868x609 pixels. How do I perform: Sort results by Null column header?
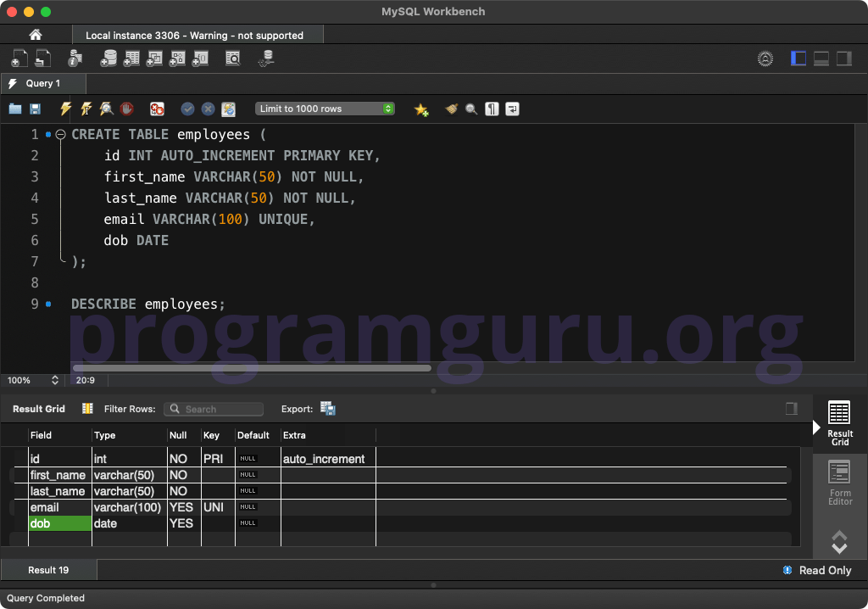tap(184, 435)
